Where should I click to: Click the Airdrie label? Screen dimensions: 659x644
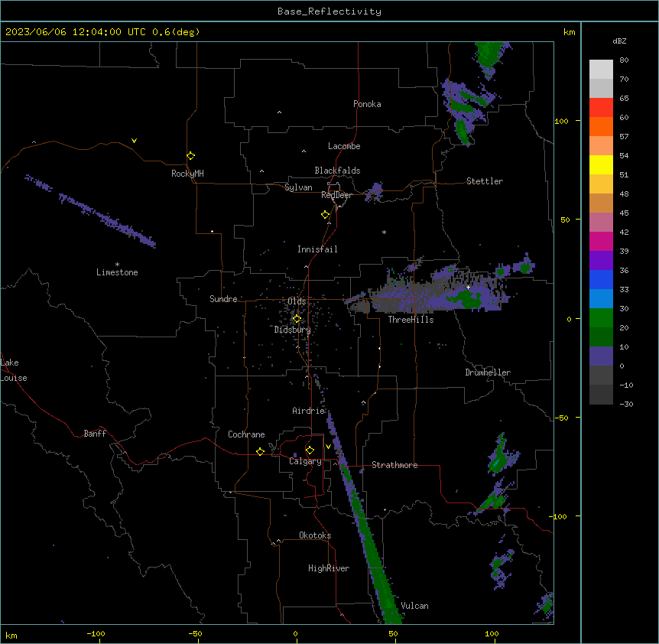click(x=309, y=411)
